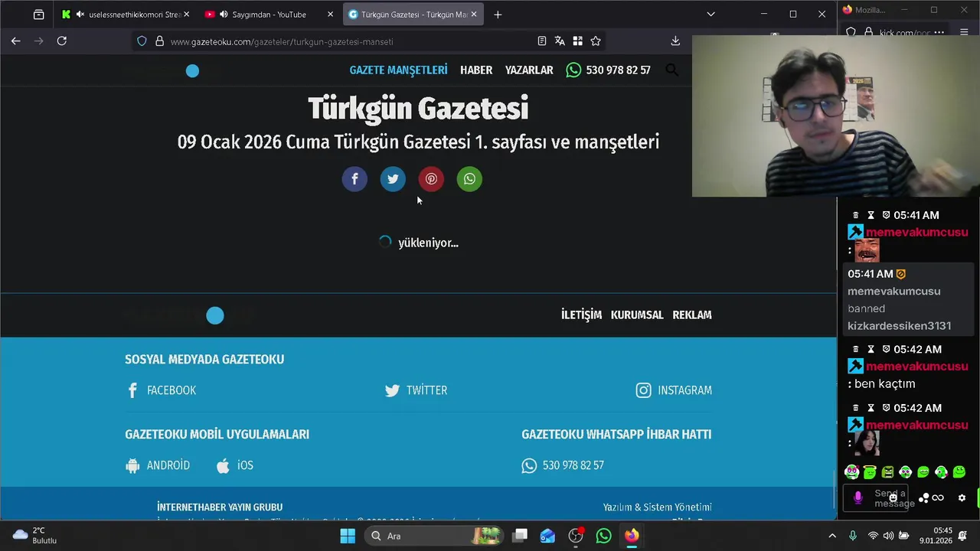The image size is (980, 551).
Task: Show hidden system tray icons chevron
Action: coord(832,536)
